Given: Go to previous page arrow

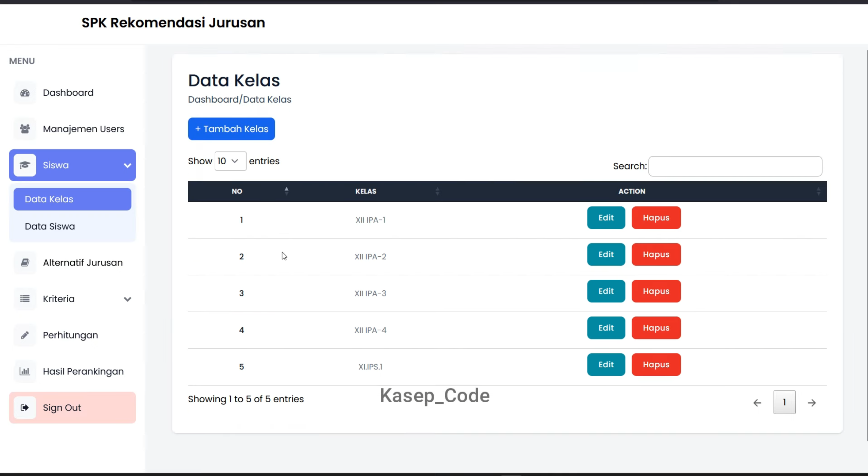Looking at the screenshot, I should click(x=757, y=403).
